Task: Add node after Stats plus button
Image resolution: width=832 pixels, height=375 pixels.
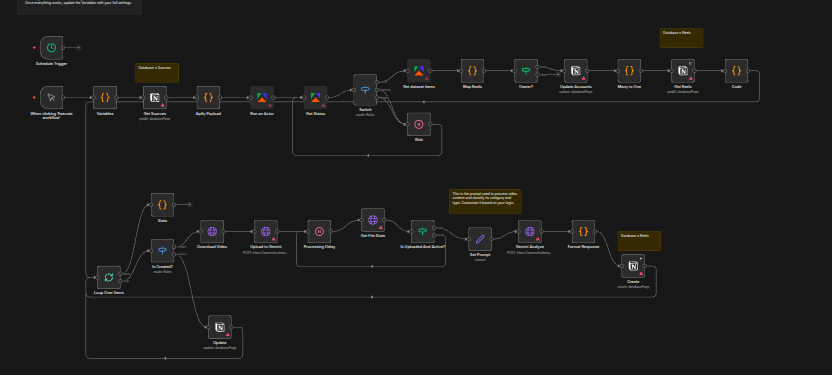Action: [189, 204]
